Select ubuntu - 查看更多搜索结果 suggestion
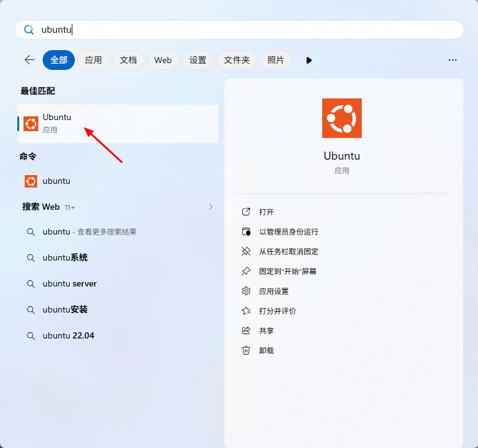 pyautogui.click(x=118, y=232)
